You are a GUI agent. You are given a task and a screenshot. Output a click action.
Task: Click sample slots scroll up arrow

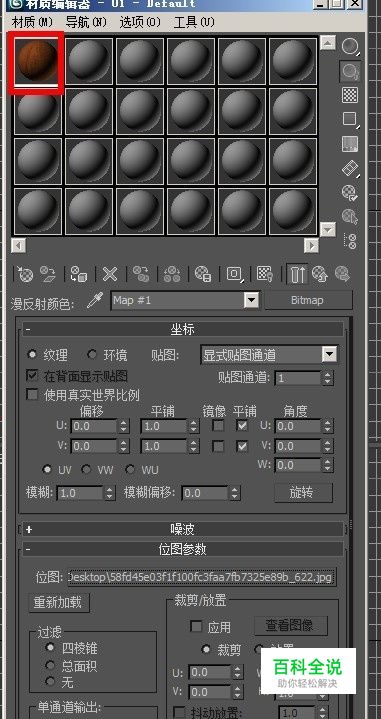(x=328, y=44)
